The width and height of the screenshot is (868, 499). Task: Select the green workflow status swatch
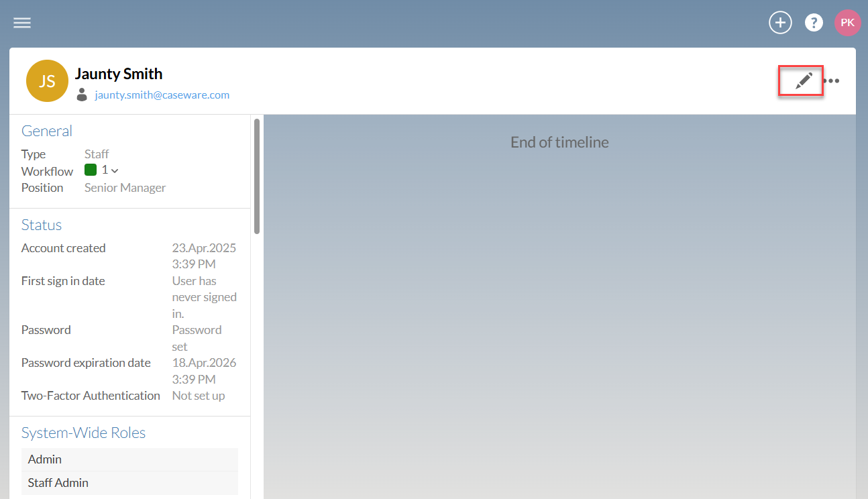tap(91, 170)
